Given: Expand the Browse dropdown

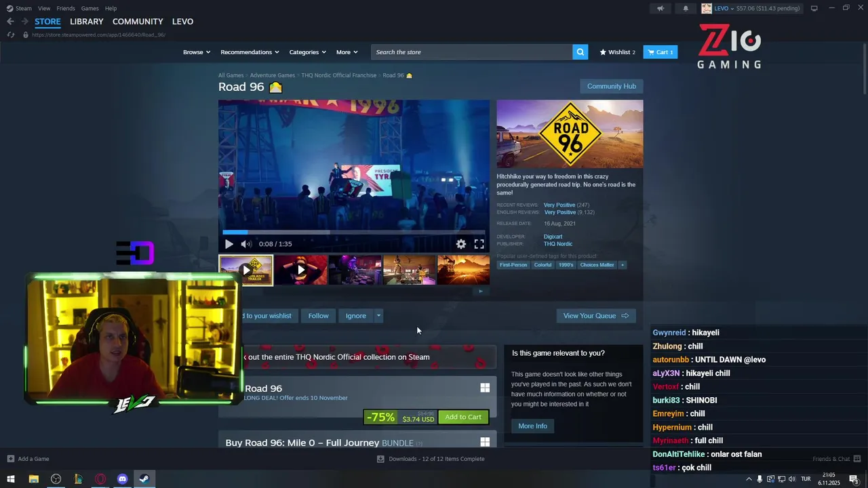Looking at the screenshot, I should pyautogui.click(x=197, y=52).
